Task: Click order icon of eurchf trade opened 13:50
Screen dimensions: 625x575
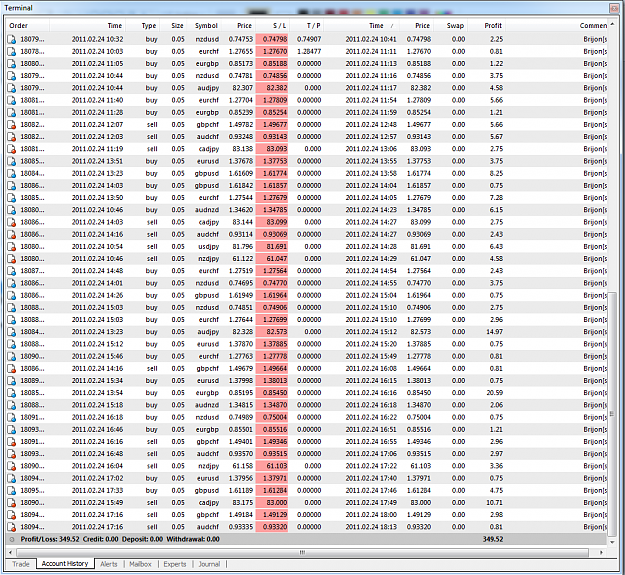Action: coord(12,198)
